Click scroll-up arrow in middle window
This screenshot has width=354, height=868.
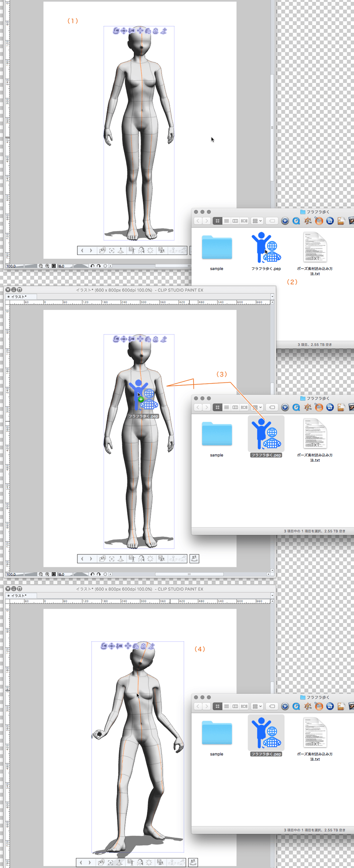pyautogui.click(x=272, y=302)
